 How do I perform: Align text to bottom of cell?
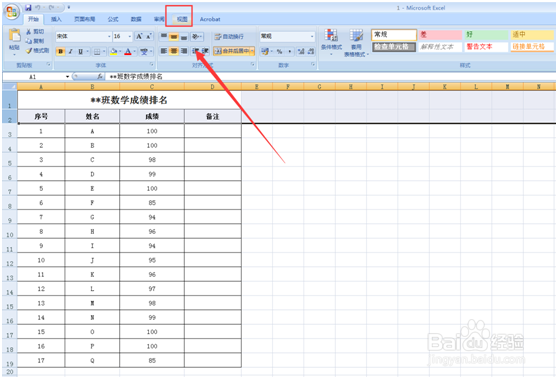click(x=184, y=36)
